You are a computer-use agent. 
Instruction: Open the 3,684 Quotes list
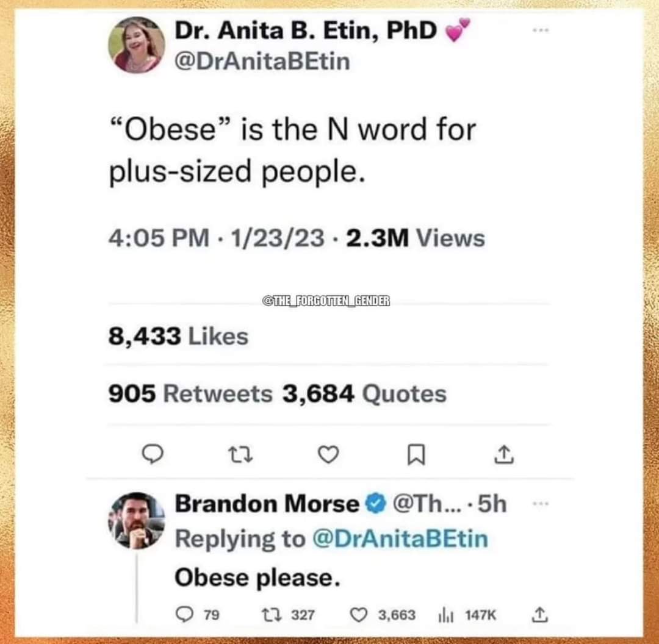point(364,394)
